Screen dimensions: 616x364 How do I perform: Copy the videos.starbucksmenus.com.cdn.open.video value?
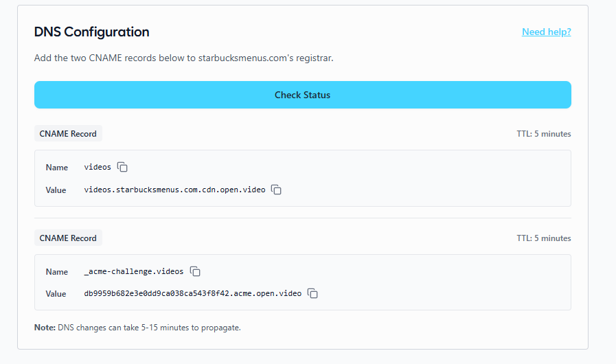click(x=276, y=190)
